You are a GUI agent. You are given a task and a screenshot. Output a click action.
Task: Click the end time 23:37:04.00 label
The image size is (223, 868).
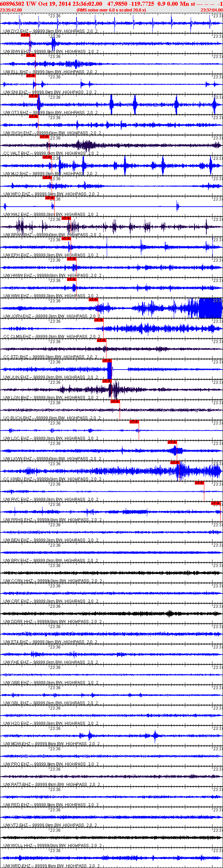tap(211, 10)
